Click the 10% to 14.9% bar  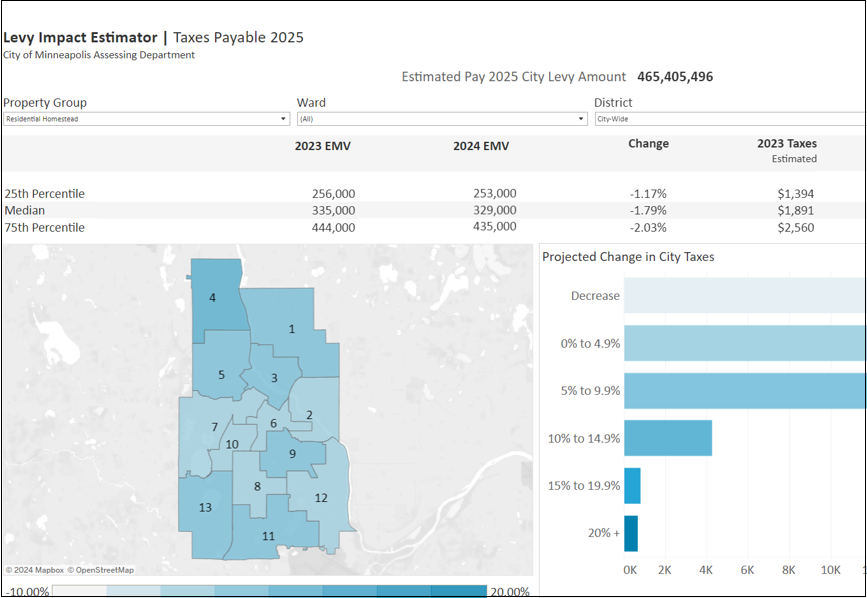point(668,438)
